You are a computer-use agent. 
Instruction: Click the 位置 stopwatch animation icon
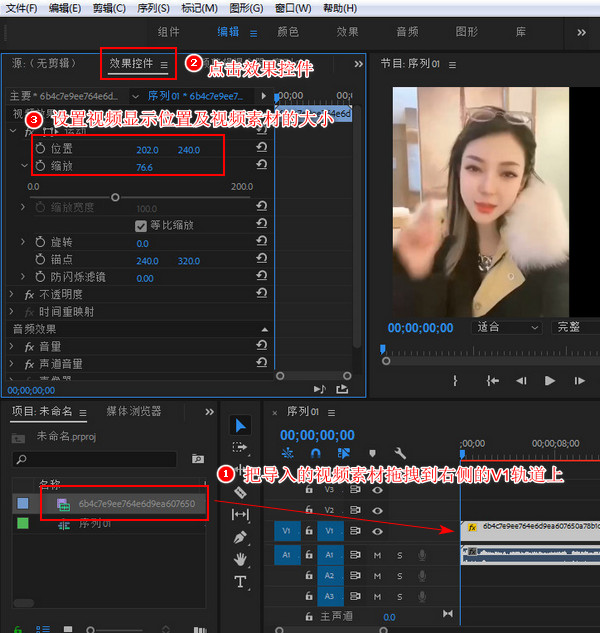point(40,149)
